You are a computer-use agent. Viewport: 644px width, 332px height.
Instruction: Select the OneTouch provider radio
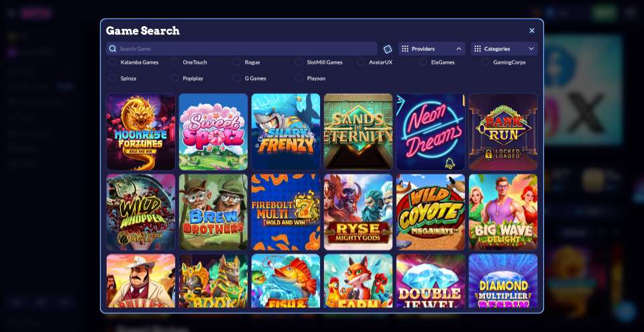(174, 62)
